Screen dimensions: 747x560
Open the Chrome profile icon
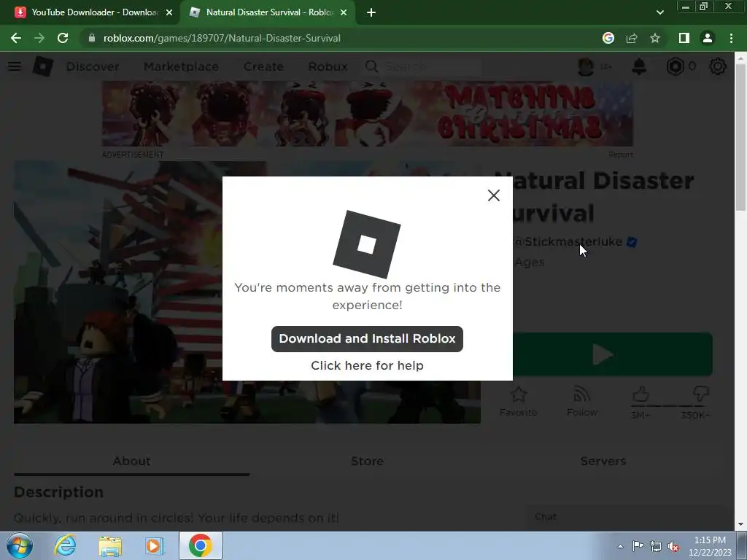[x=708, y=38]
